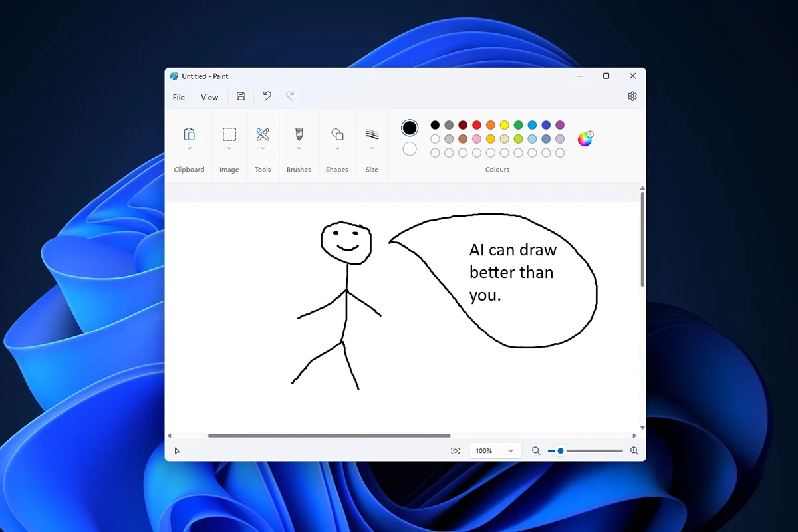798x532 pixels.
Task: Expand the Size dropdown chevron
Action: pos(372,148)
